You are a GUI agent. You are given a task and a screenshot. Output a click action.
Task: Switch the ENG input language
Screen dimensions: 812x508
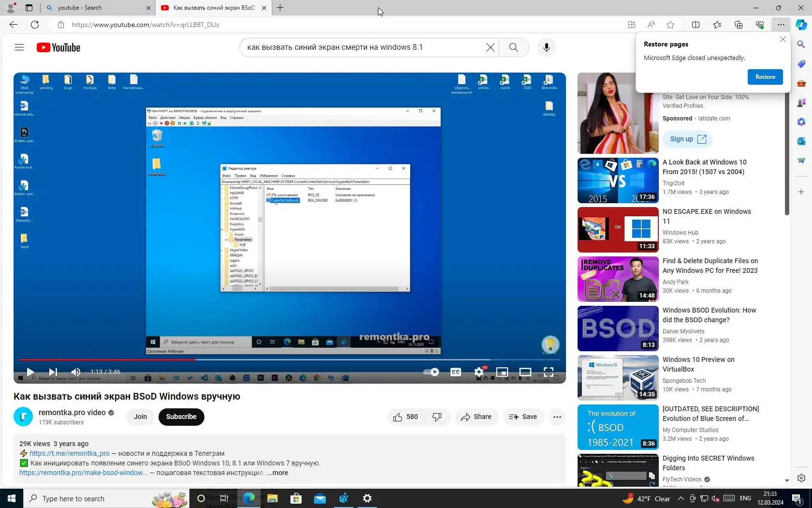coord(746,498)
